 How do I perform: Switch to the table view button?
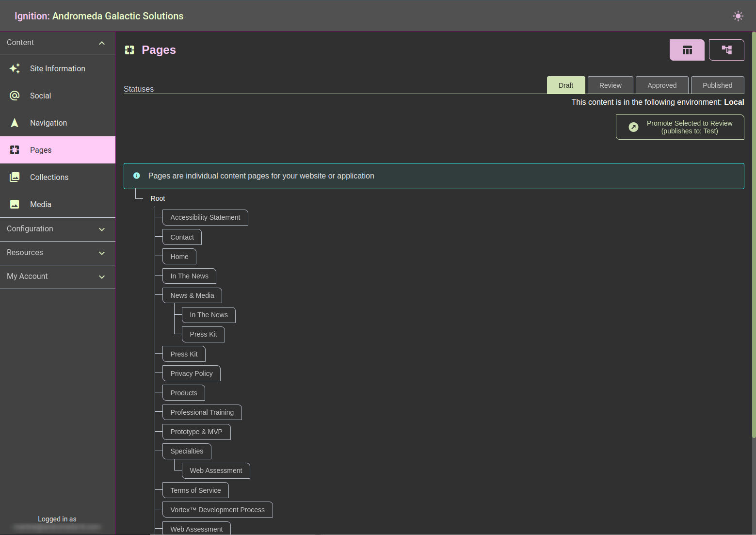pos(687,50)
